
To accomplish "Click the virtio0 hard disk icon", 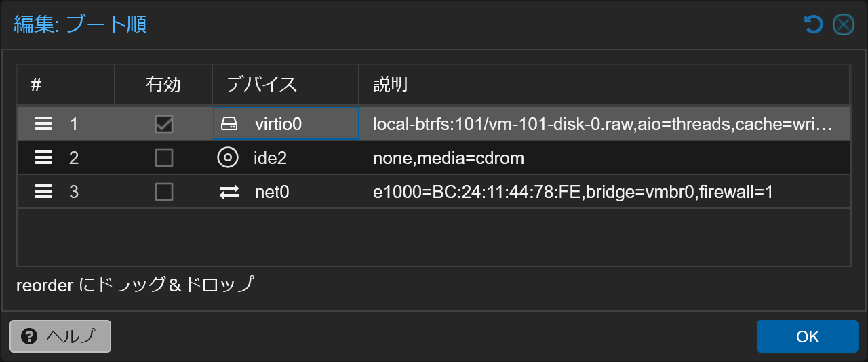I will 230,124.
